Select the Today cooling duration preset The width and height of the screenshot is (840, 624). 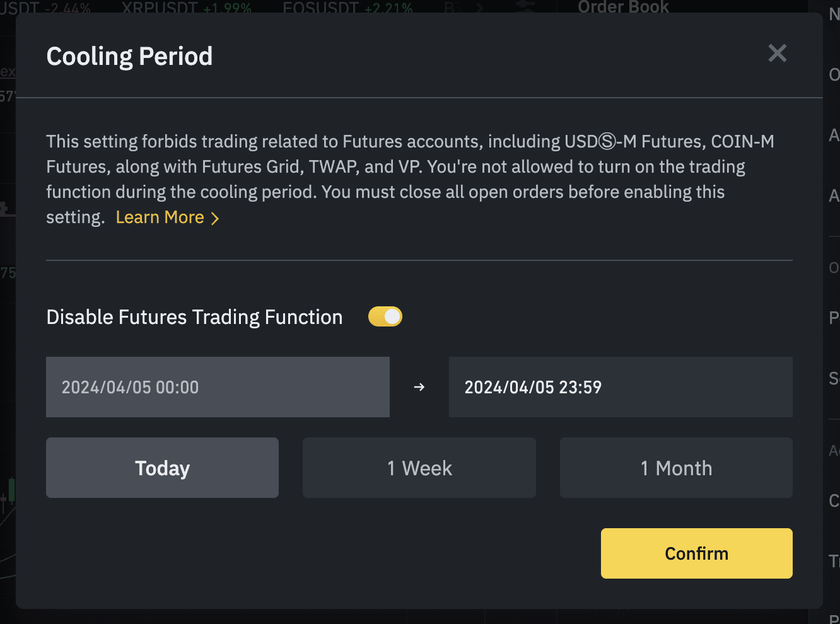(x=162, y=468)
